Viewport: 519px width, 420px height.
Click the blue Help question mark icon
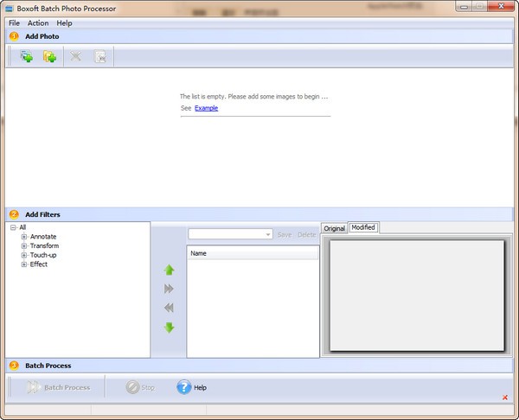tap(183, 387)
